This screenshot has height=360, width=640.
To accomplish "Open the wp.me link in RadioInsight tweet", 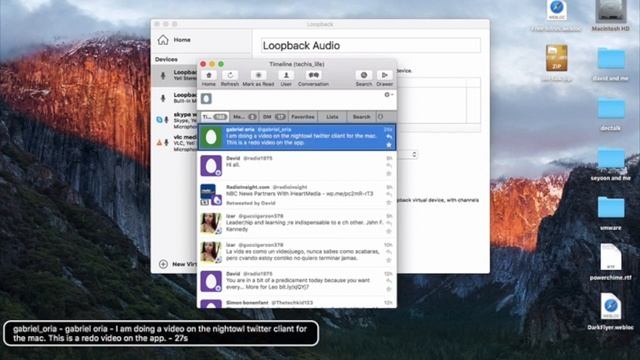I will click(349, 194).
